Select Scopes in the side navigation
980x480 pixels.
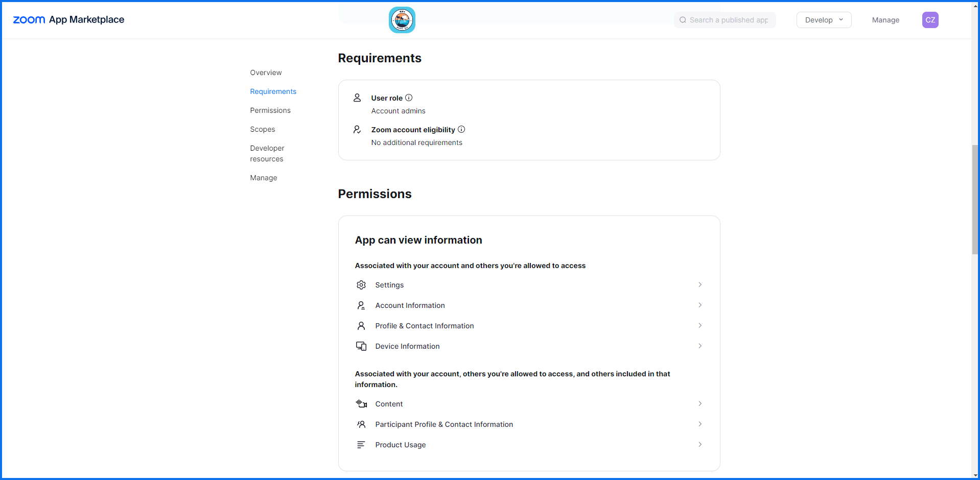[263, 129]
